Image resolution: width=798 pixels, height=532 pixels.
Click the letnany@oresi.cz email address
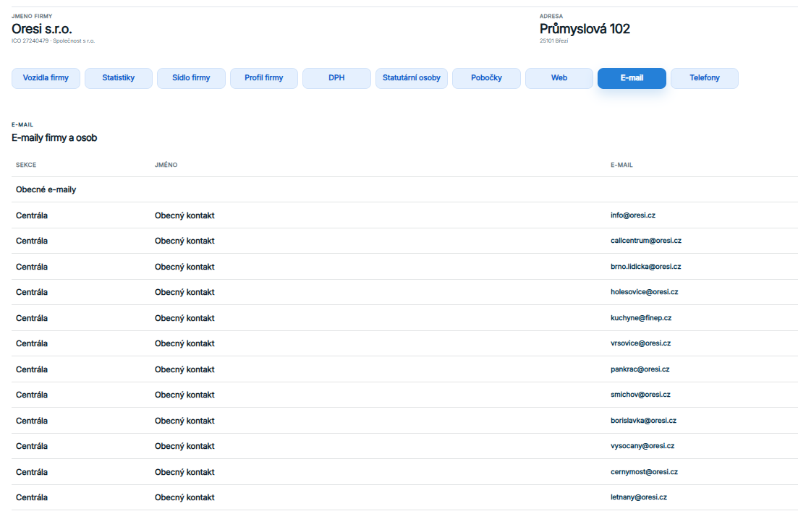click(639, 497)
